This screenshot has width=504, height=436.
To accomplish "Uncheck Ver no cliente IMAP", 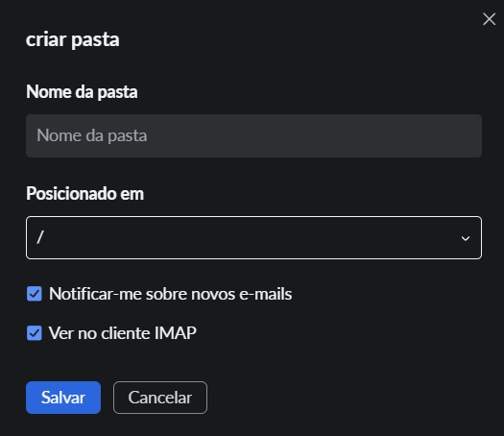I will [35, 333].
